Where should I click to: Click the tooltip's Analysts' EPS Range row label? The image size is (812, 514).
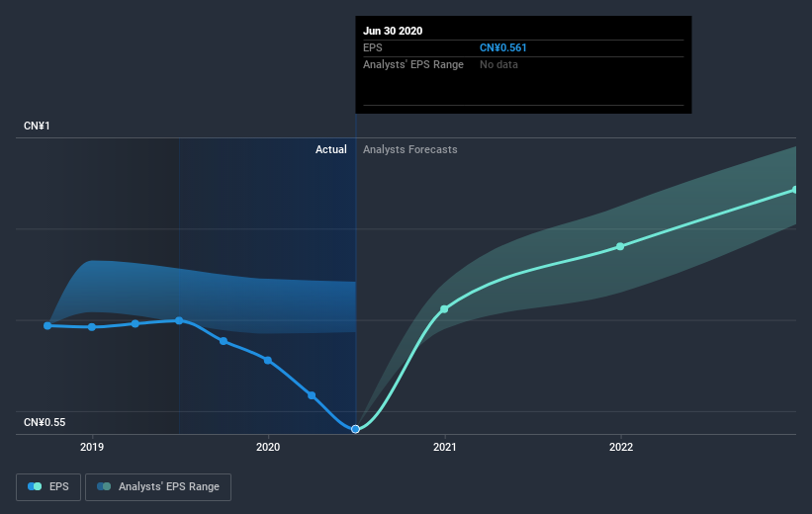pyautogui.click(x=413, y=64)
